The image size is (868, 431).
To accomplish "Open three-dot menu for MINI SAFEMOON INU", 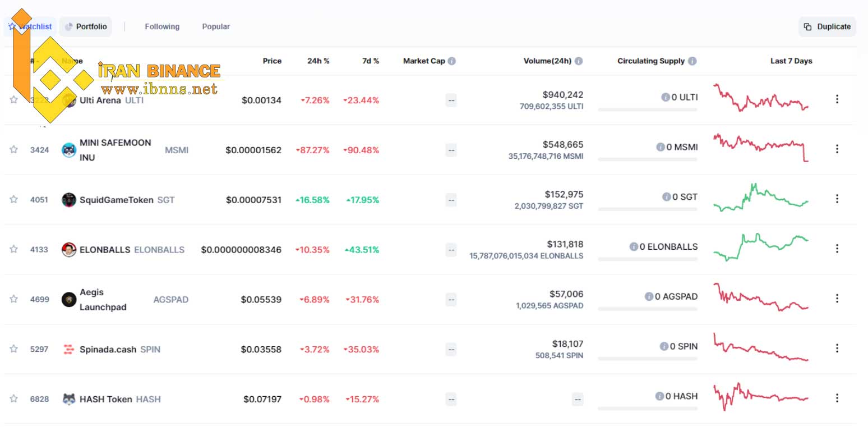I will pyautogui.click(x=837, y=149).
